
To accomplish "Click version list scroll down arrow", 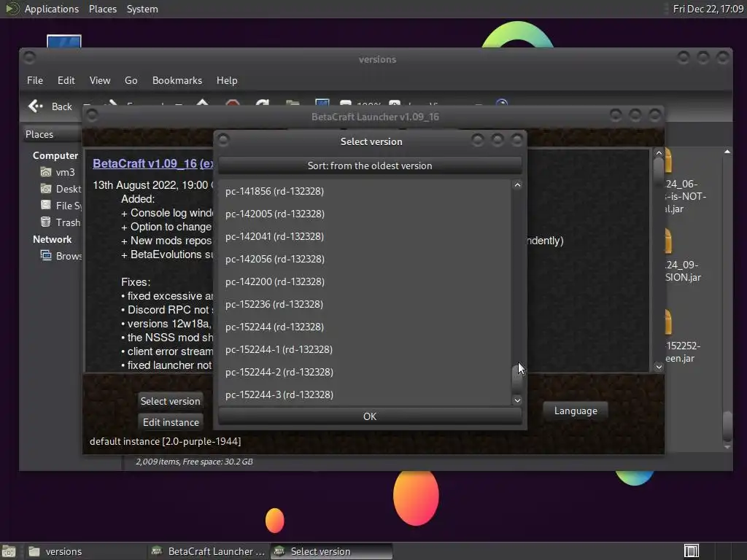I will click(x=517, y=400).
